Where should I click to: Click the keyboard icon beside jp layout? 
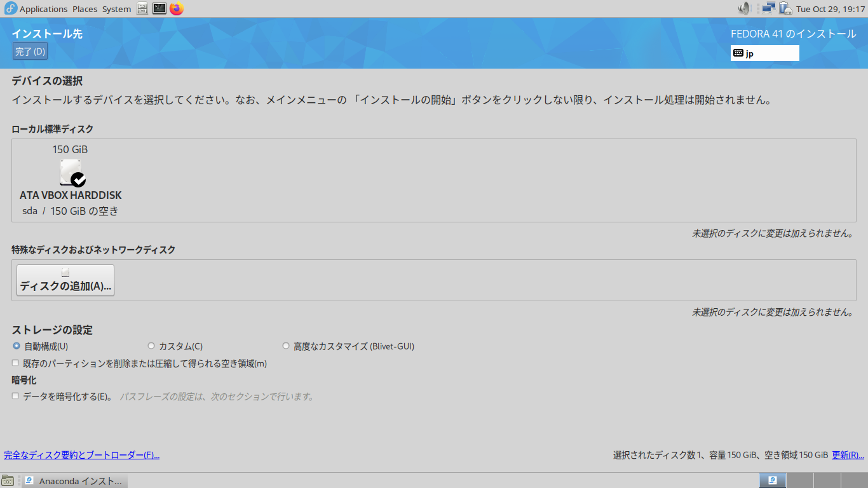[738, 53]
